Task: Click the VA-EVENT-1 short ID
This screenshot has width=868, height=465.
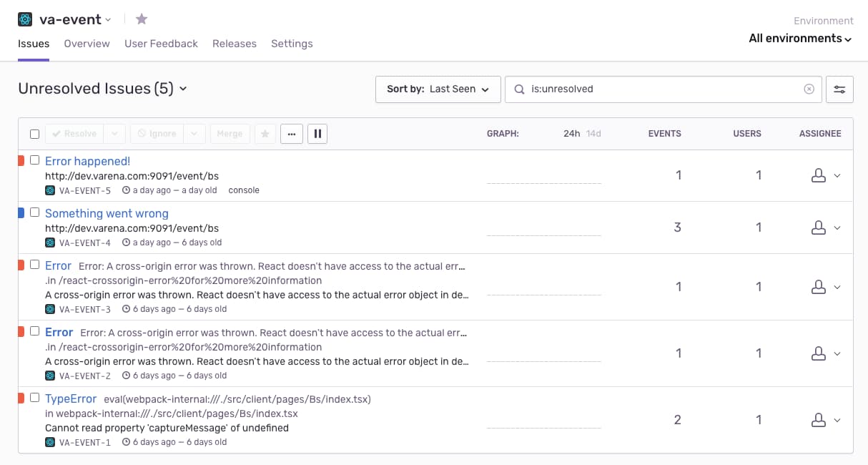Action: click(x=85, y=442)
